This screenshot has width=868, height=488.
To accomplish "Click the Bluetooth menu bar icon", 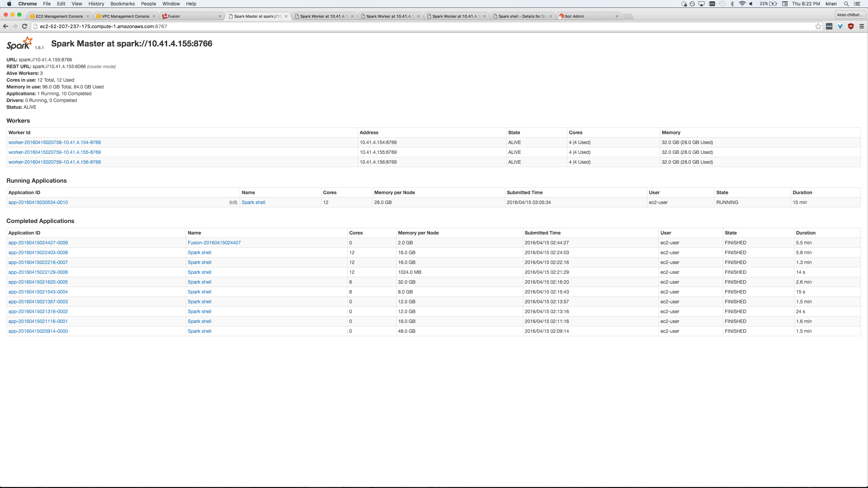I will coord(732,4).
